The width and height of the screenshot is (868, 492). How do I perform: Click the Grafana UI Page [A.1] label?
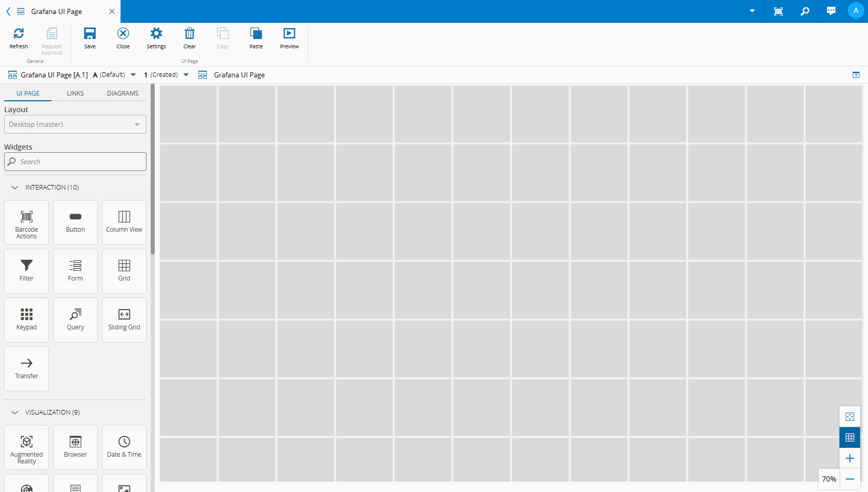click(x=55, y=75)
